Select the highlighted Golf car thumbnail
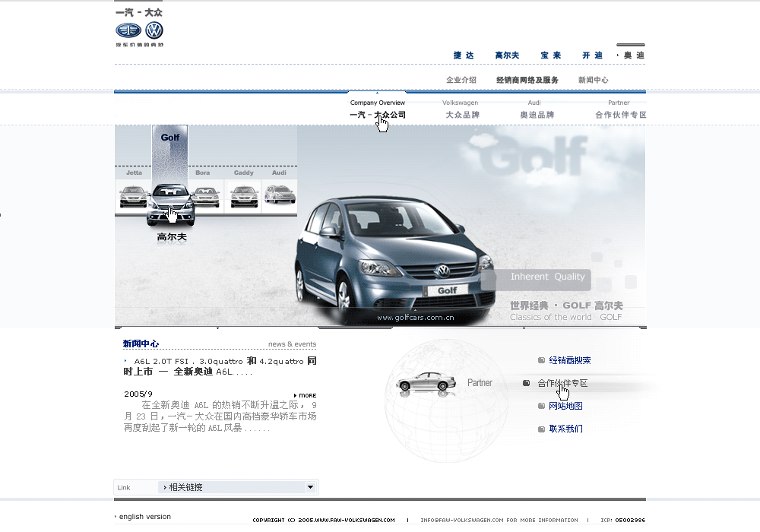The height and width of the screenshot is (532, 760). (170, 204)
